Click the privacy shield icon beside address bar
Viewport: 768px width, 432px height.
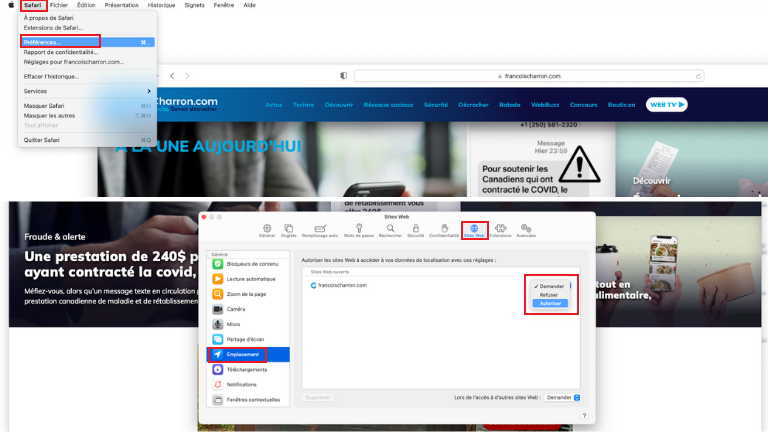(x=343, y=76)
